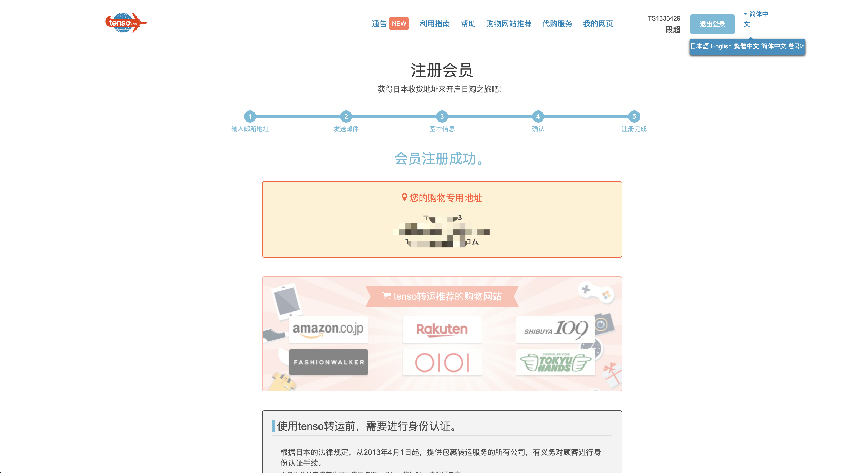Click the tenso.com logo
Viewport: 868px width, 473px height.
coord(126,23)
